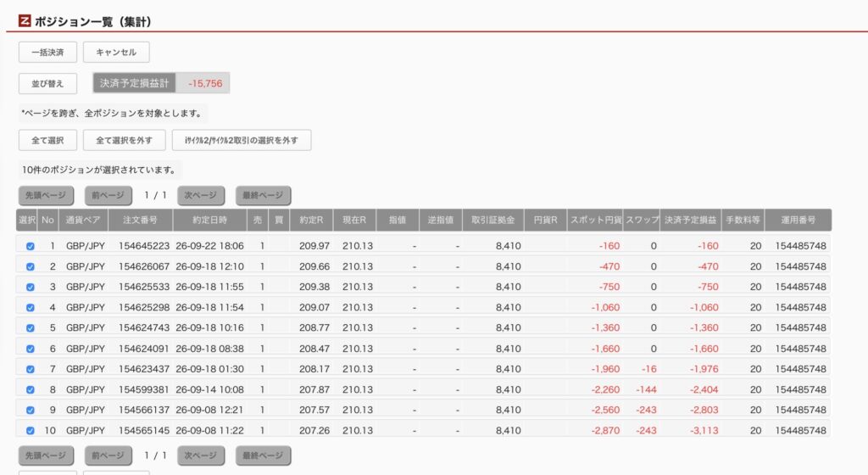The width and height of the screenshot is (868, 475).
Task: Toggle checkbox for order 154625533
Action: point(31,288)
